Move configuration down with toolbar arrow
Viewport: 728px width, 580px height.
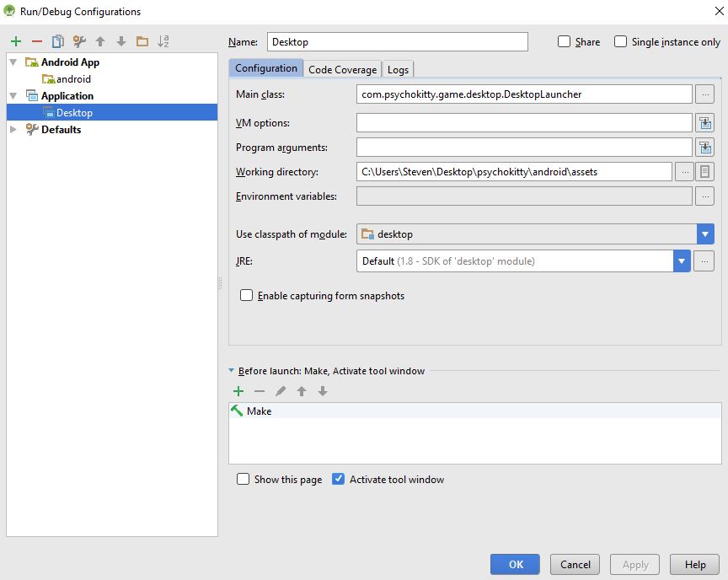point(121,41)
